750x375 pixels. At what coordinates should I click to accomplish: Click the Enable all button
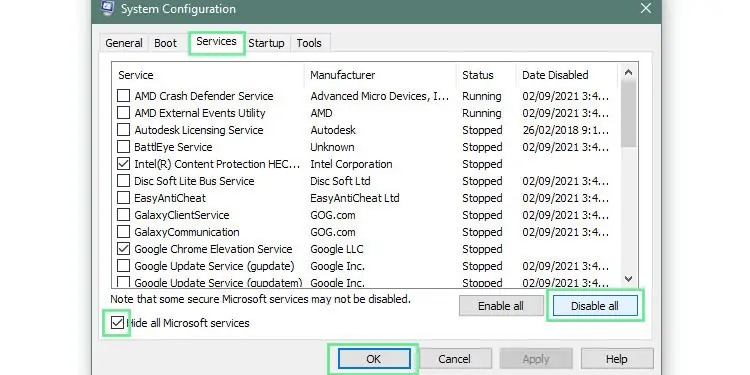(x=501, y=306)
